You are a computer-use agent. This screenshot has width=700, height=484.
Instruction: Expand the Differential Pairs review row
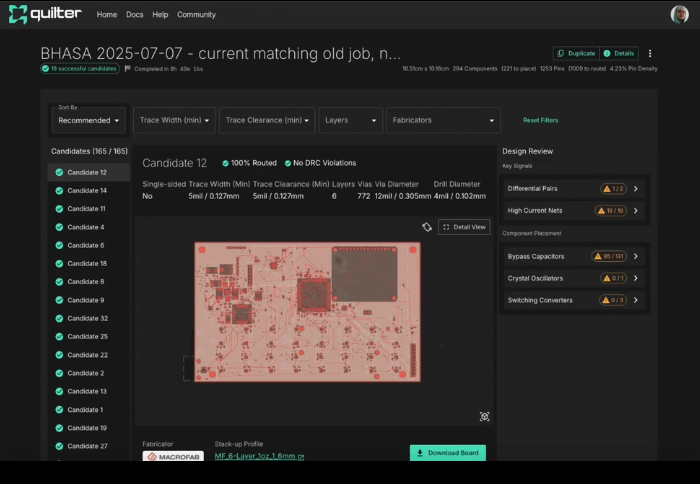click(x=635, y=188)
